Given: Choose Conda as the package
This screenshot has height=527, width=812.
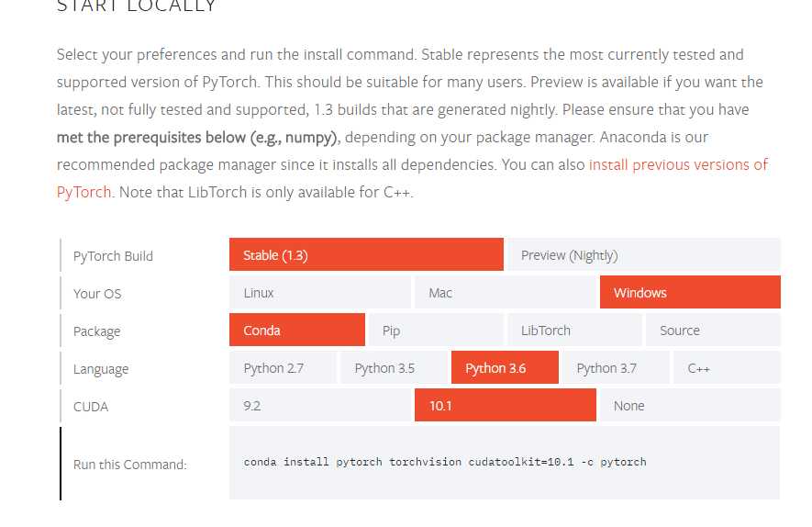Looking at the screenshot, I should (x=297, y=330).
